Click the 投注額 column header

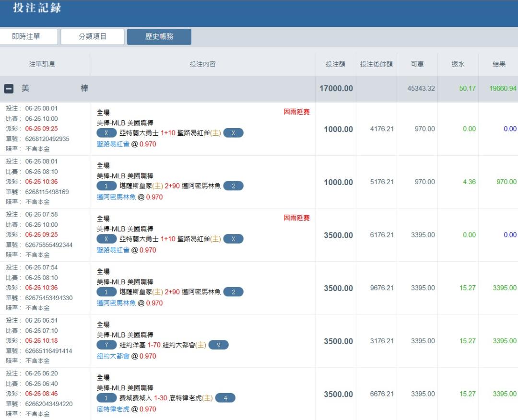335,64
